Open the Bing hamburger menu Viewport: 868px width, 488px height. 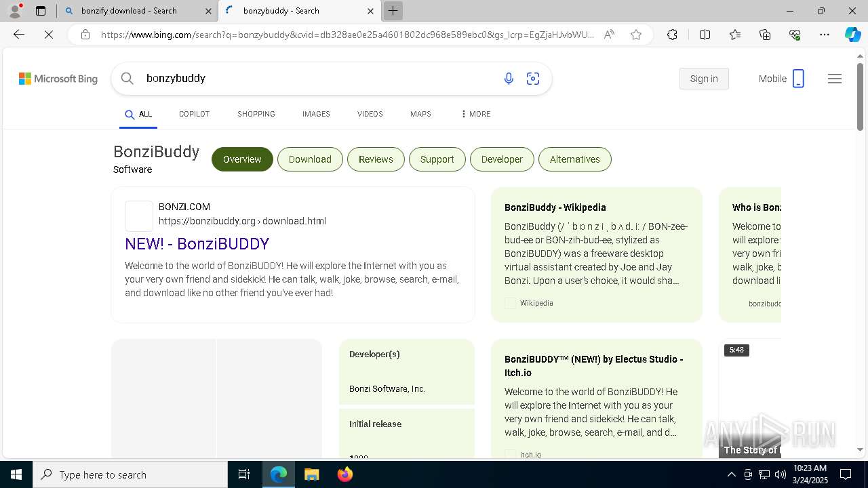click(x=835, y=79)
